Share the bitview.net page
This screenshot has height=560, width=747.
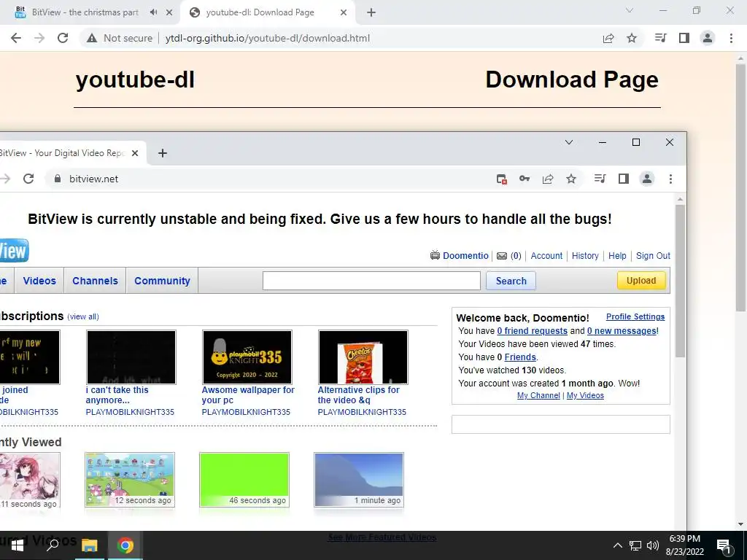[x=548, y=179]
